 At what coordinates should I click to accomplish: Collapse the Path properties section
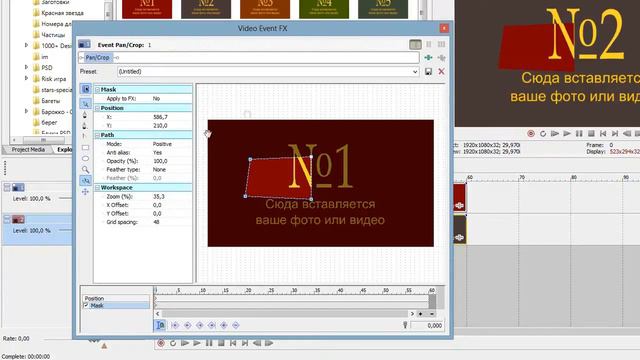coord(98,135)
